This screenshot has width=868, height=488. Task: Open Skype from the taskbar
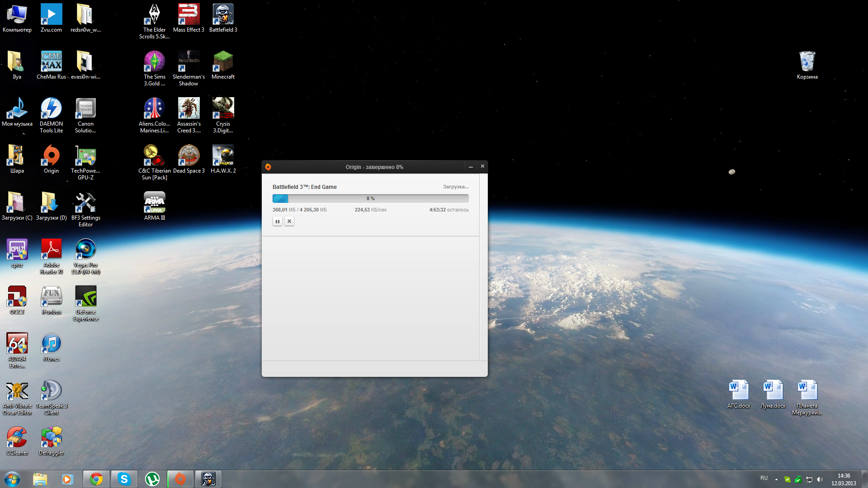pos(124,479)
